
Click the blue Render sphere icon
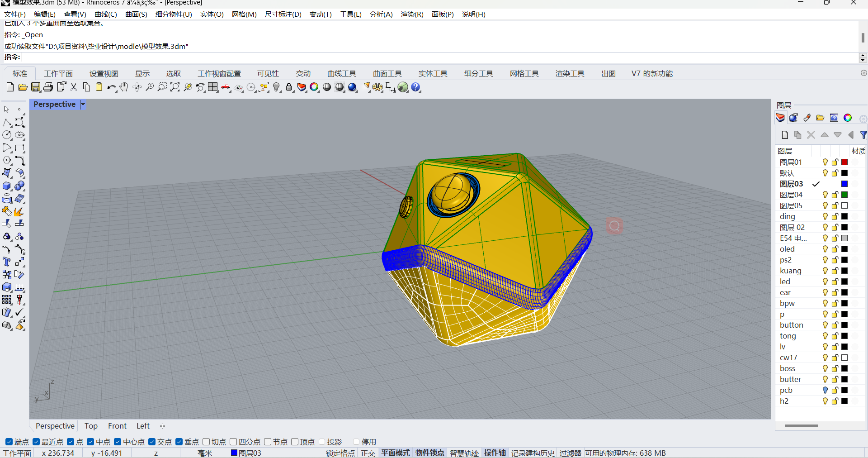(x=353, y=87)
